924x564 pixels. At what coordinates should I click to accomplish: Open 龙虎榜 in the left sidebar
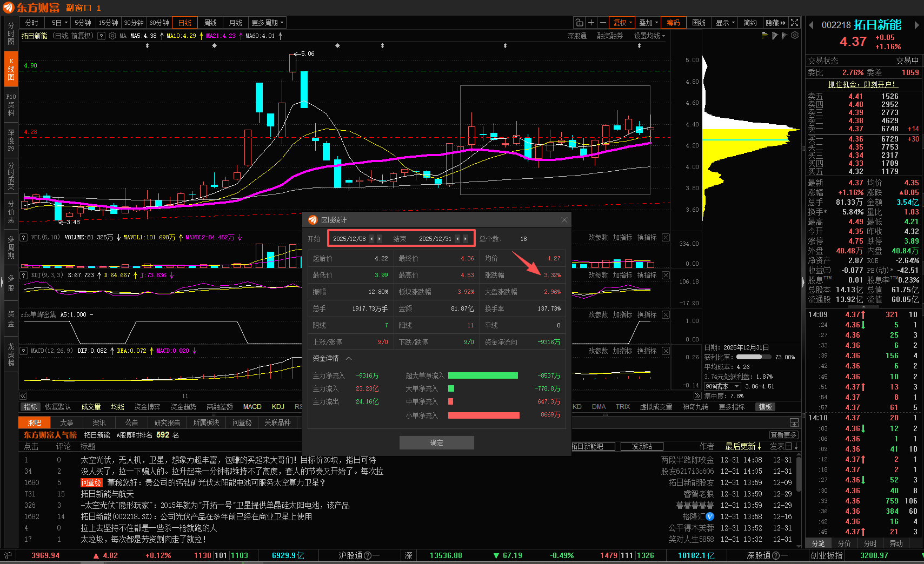(11, 354)
